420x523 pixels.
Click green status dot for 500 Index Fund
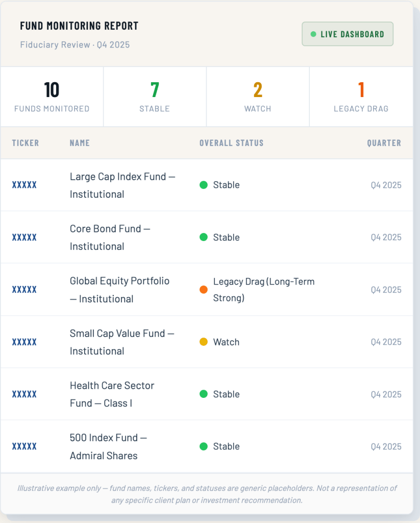[204, 446]
